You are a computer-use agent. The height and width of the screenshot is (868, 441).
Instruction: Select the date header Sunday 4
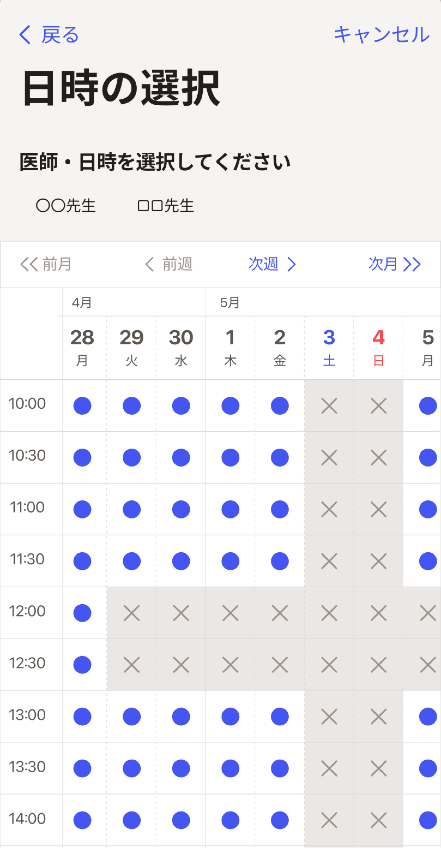(x=379, y=348)
